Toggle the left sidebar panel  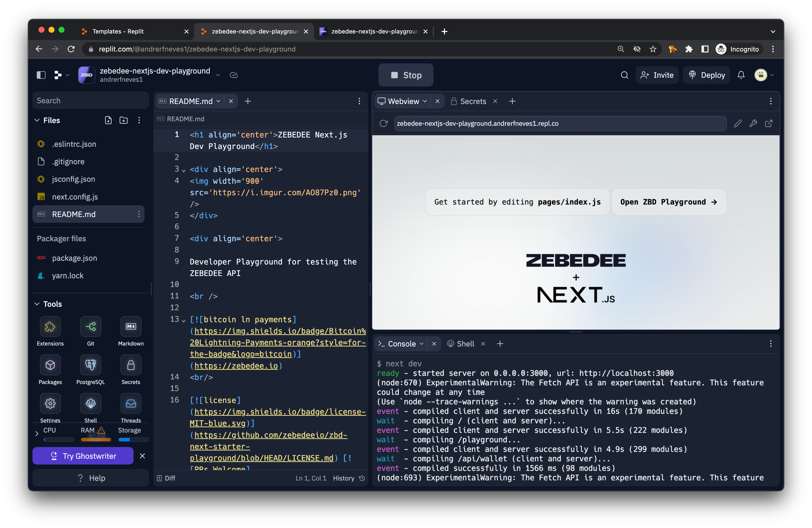point(41,75)
